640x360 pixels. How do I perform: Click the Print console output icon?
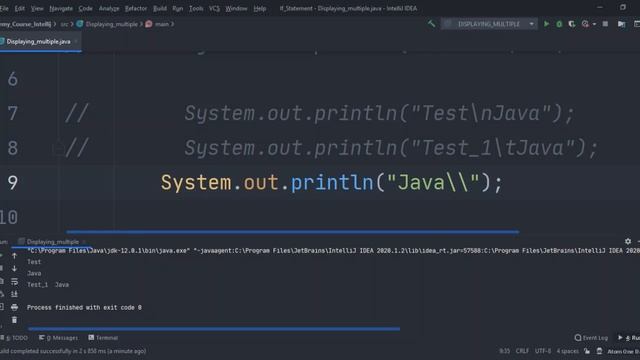point(14,307)
